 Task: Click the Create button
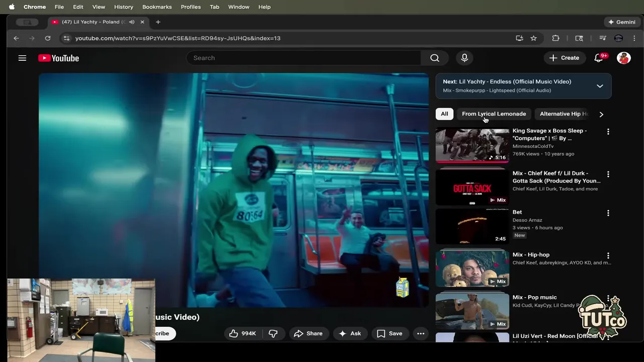pyautogui.click(x=563, y=58)
